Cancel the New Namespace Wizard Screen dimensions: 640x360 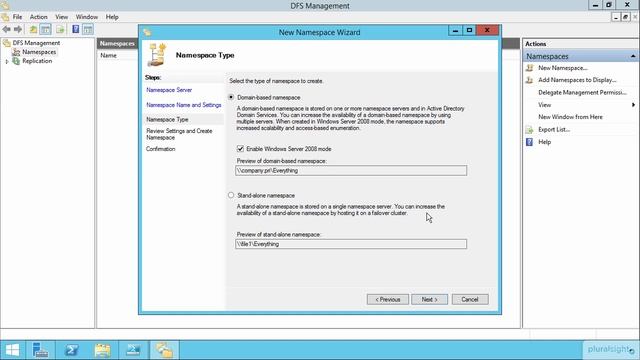[x=470, y=299]
